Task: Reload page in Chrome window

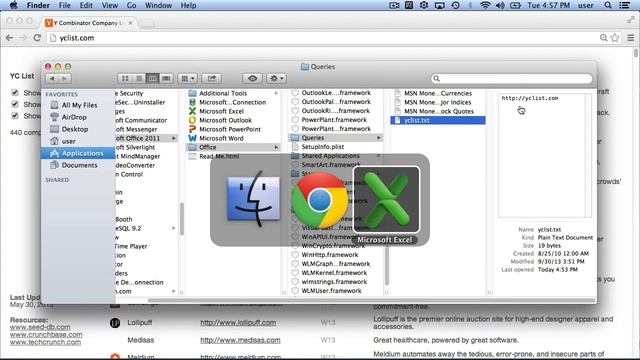Action: click(37, 38)
